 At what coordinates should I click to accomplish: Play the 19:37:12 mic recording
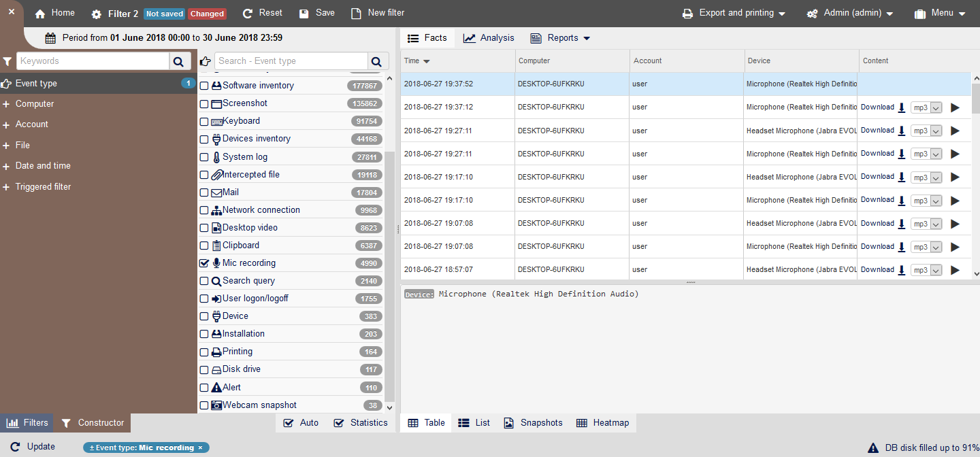pyautogui.click(x=955, y=107)
